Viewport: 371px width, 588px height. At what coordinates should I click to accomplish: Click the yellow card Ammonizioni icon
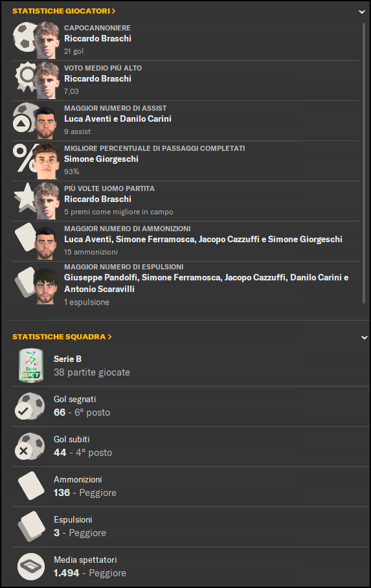coord(31,486)
